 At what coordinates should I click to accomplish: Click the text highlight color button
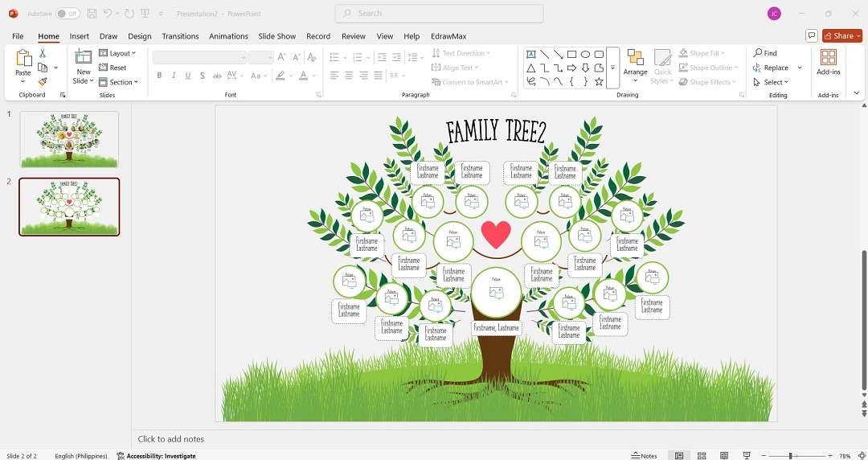(280, 76)
